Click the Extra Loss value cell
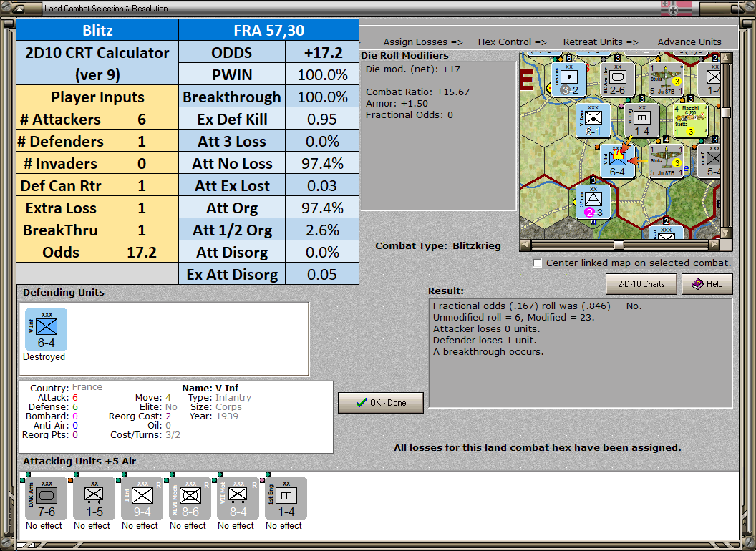Image resolution: width=756 pixels, height=551 pixels. click(x=142, y=208)
